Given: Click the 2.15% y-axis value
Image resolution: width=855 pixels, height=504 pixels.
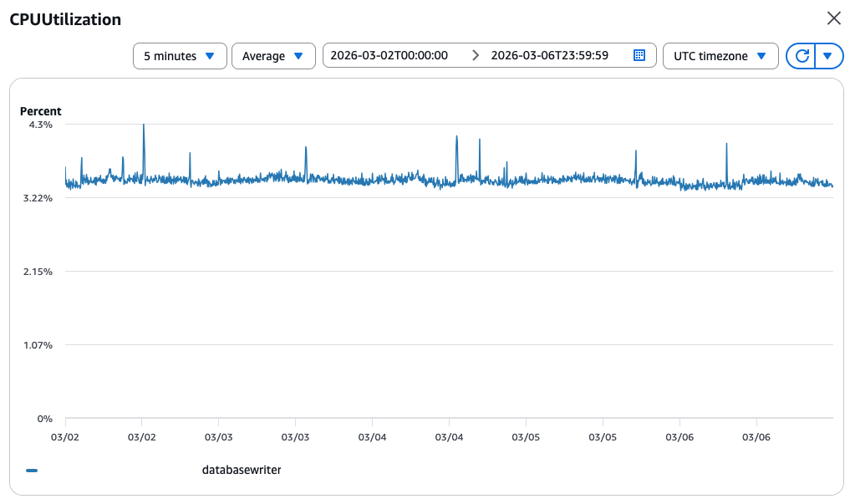Looking at the screenshot, I should pos(38,272).
